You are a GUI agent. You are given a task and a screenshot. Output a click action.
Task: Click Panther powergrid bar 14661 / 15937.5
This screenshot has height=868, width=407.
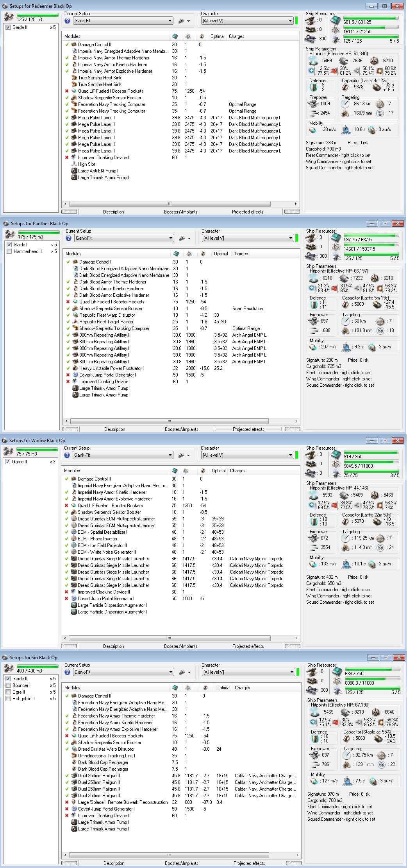[x=371, y=244]
